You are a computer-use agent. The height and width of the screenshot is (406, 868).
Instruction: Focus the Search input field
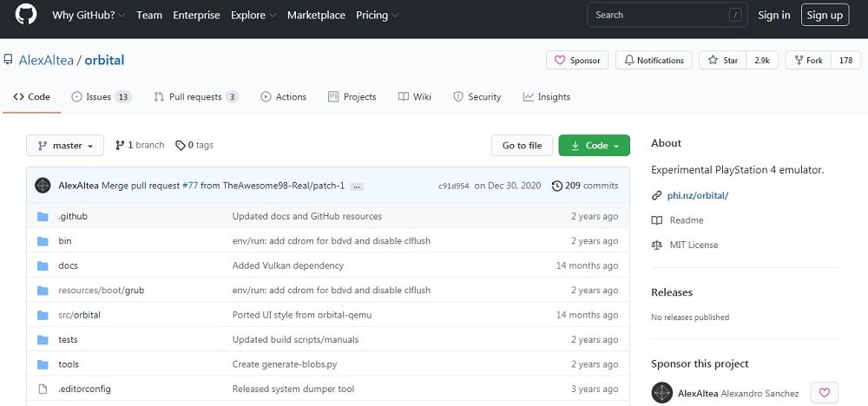pyautogui.click(x=667, y=15)
